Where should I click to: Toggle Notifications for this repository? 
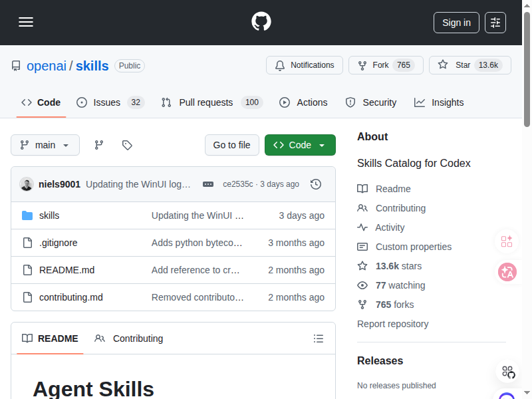pyautogui.click(x=305, y=65)
